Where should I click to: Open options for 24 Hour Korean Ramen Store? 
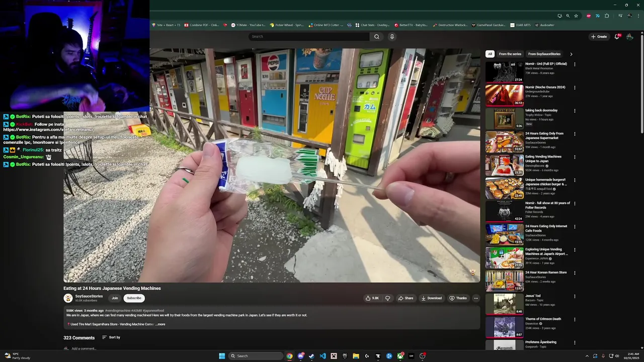575,273
